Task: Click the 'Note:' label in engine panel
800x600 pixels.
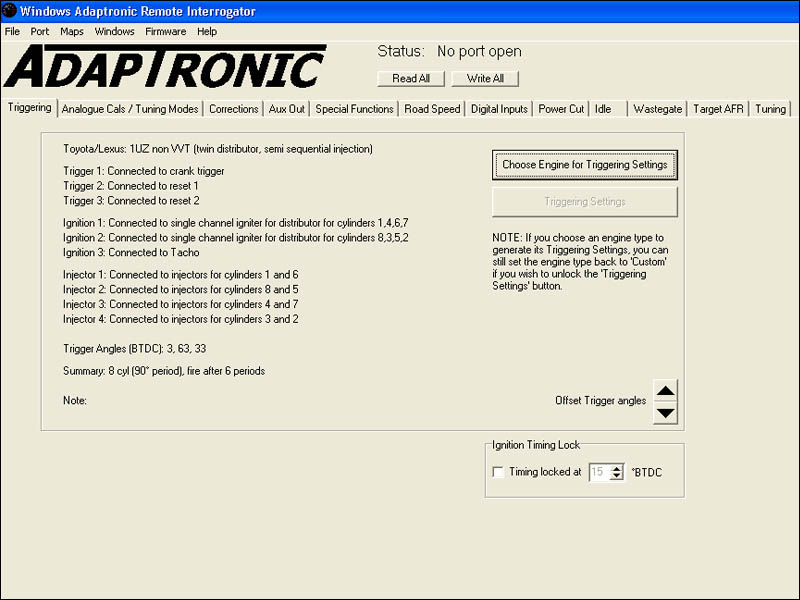Action: tap(74, 401)
